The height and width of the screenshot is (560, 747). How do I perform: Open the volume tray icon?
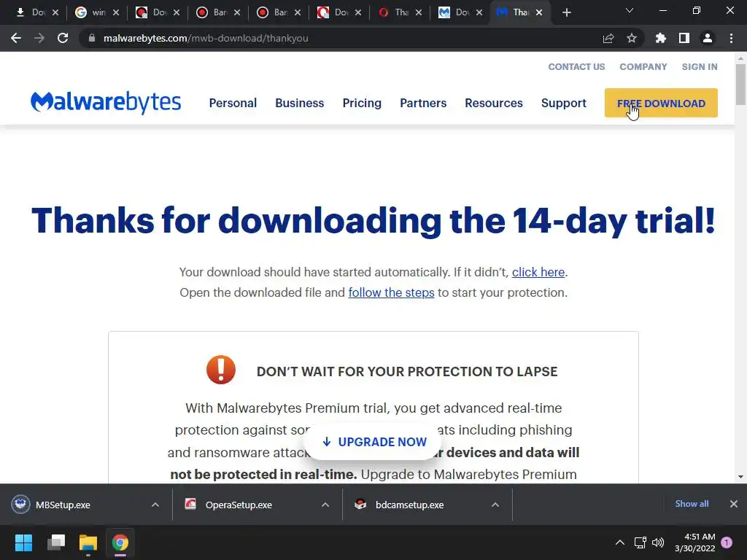click(658, 542)
